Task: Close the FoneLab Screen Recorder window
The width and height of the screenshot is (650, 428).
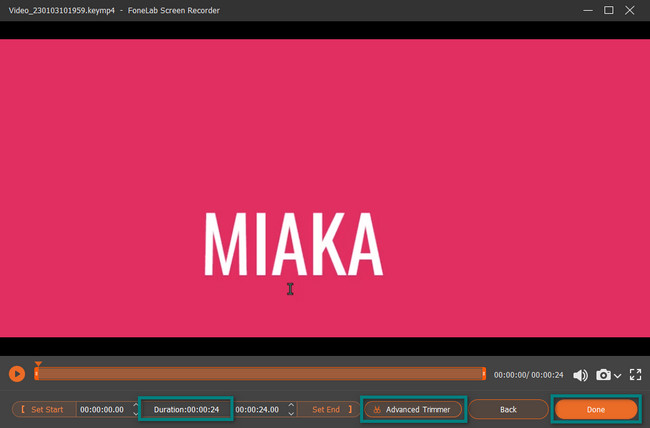Action: coord(630,10)
